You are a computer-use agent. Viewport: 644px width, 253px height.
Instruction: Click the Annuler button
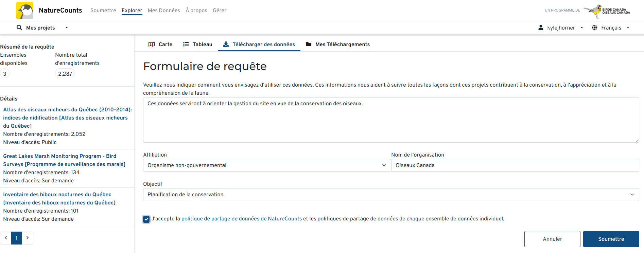point(552,239)
